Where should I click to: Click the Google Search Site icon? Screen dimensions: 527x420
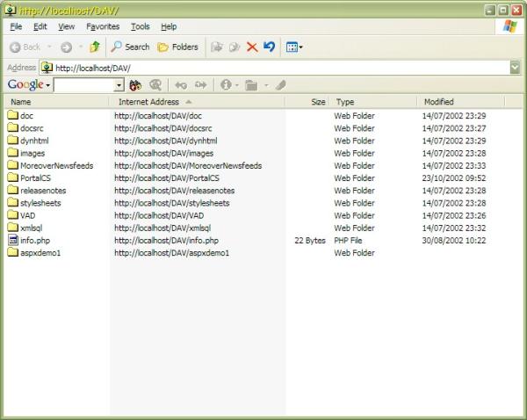(155, 85)
